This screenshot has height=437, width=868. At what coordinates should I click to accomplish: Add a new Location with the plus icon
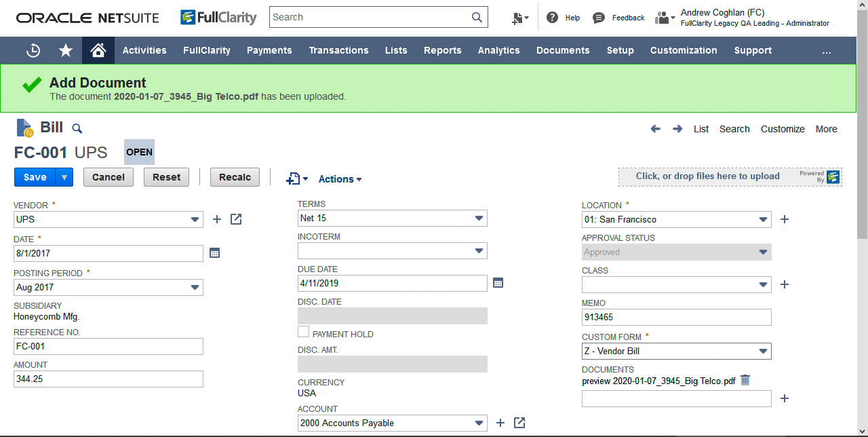coord(784,218)
